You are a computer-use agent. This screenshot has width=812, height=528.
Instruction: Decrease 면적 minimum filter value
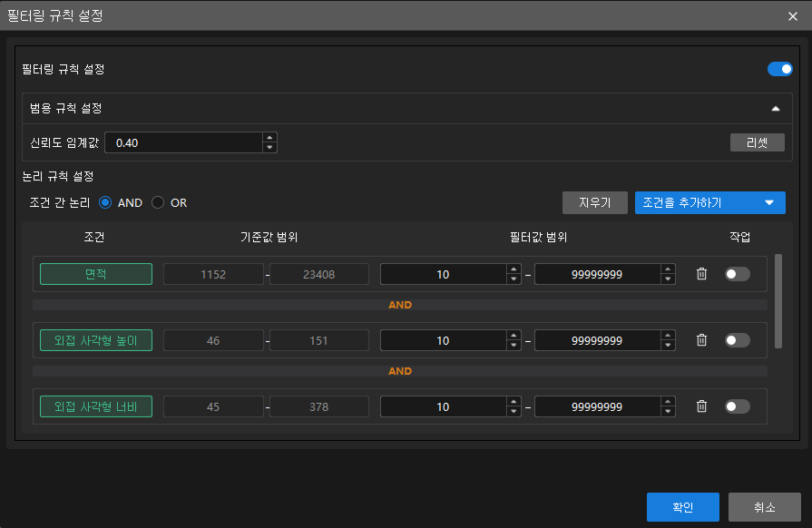pyautogui.click(x=514, y=279)
